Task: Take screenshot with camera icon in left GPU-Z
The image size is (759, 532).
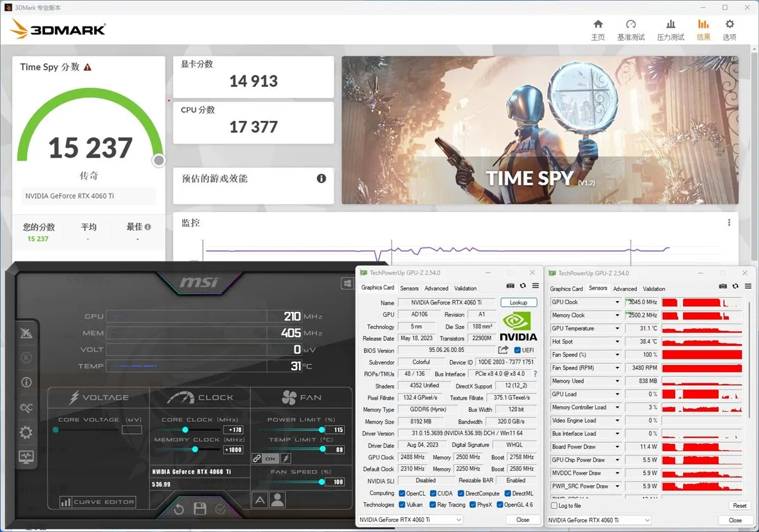Action: tap(510, 287)
